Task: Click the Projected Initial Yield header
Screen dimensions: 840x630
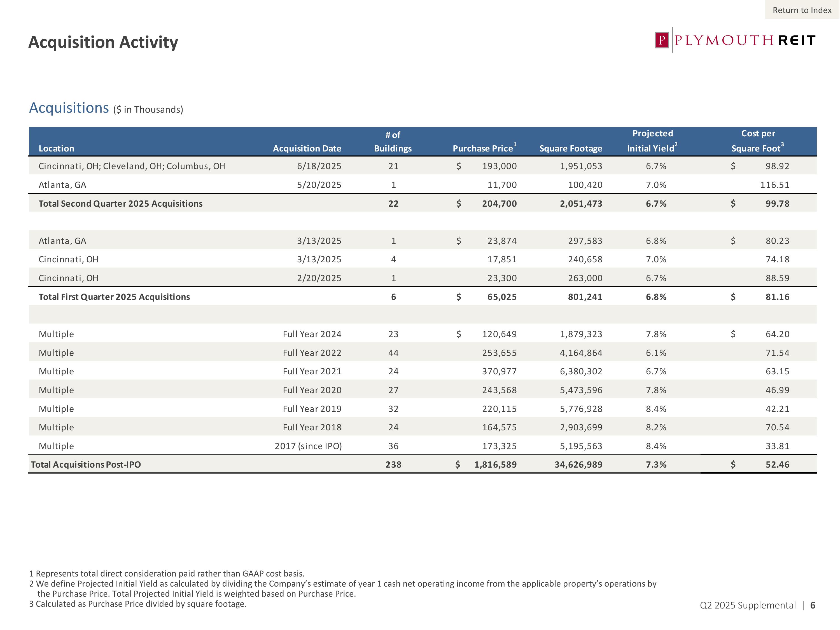Action: tap(652, 141)
